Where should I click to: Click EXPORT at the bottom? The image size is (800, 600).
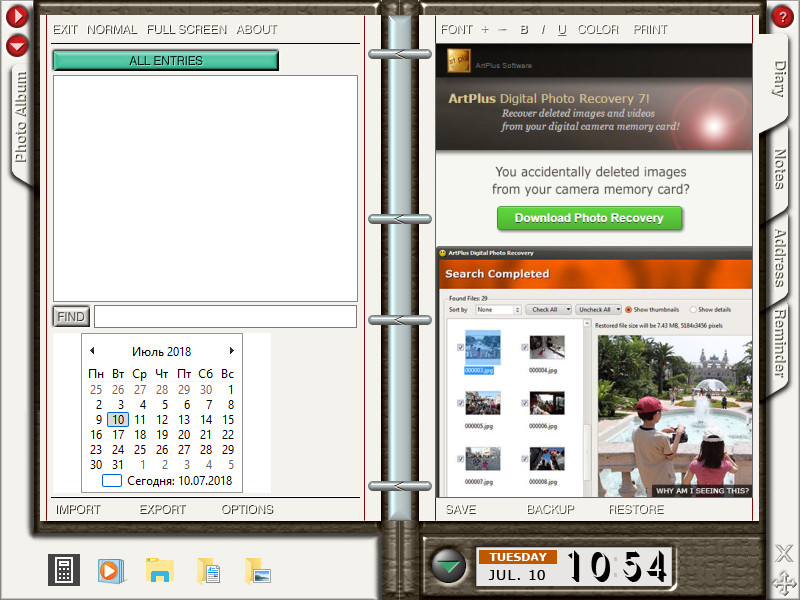click(163, 510)
